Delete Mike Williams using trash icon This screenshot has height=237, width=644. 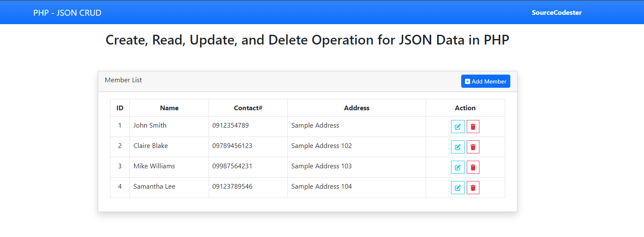[473, 167]
